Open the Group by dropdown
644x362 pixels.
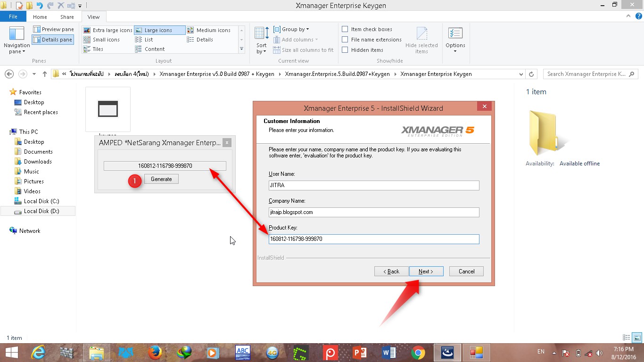point(291,29)
